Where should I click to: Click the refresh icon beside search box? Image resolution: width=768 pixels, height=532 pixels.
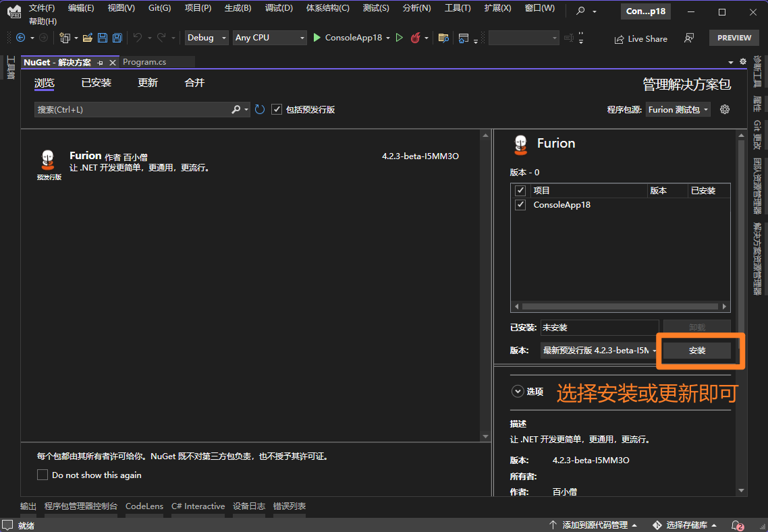point(260,109)
